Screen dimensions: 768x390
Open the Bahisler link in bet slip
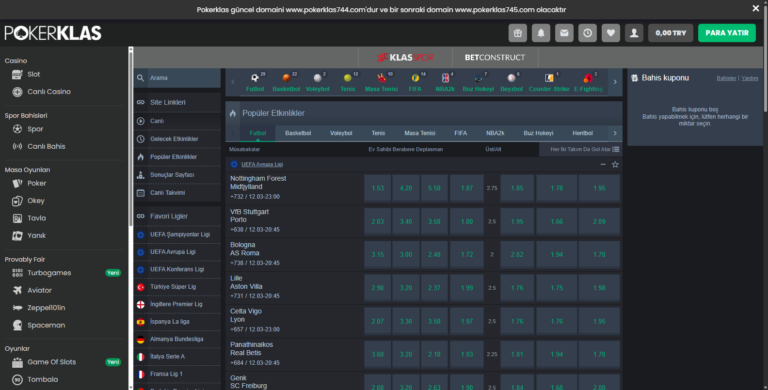pos(726,78)
